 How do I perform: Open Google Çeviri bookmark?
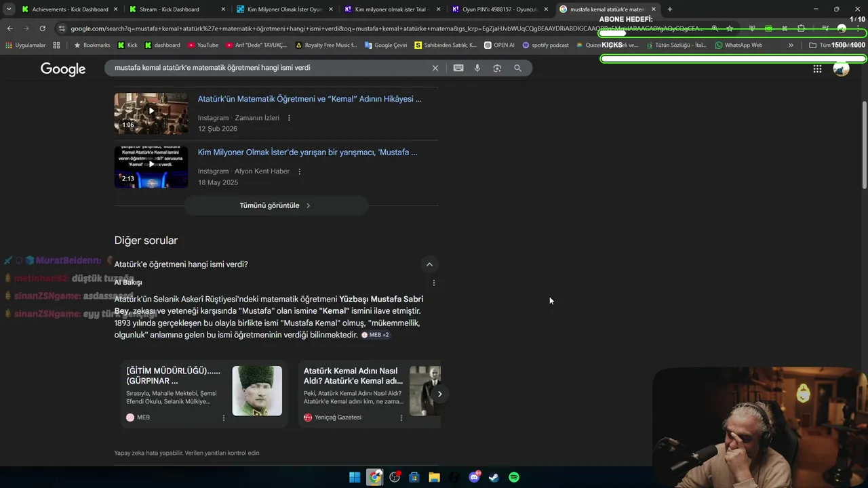click(386, 45)
